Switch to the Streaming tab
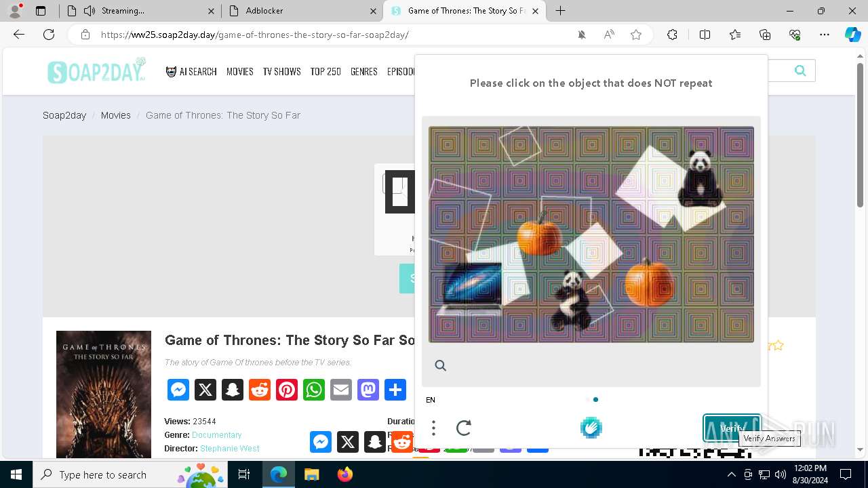Image resolution: width=868 pixels, height=488 pixels. tap(138, 11)
